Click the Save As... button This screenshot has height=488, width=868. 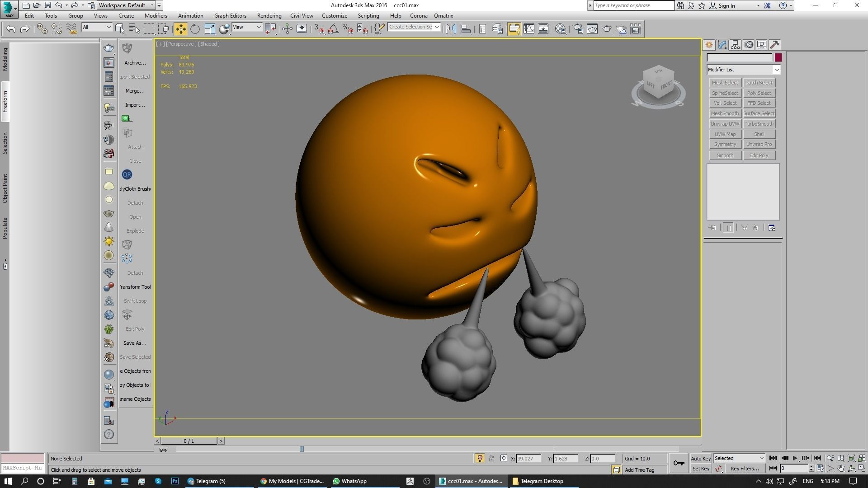[x=135, y=343]
